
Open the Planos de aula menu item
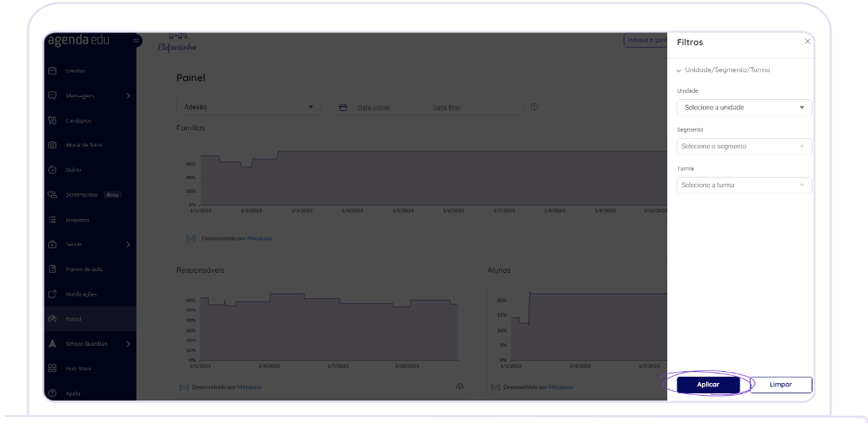point(84,270)
